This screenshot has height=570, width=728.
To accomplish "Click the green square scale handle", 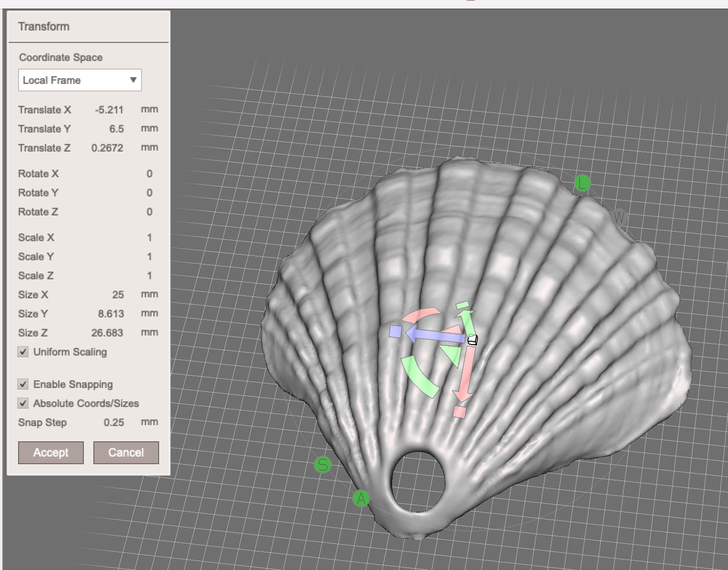I will (x=463, y=305).
